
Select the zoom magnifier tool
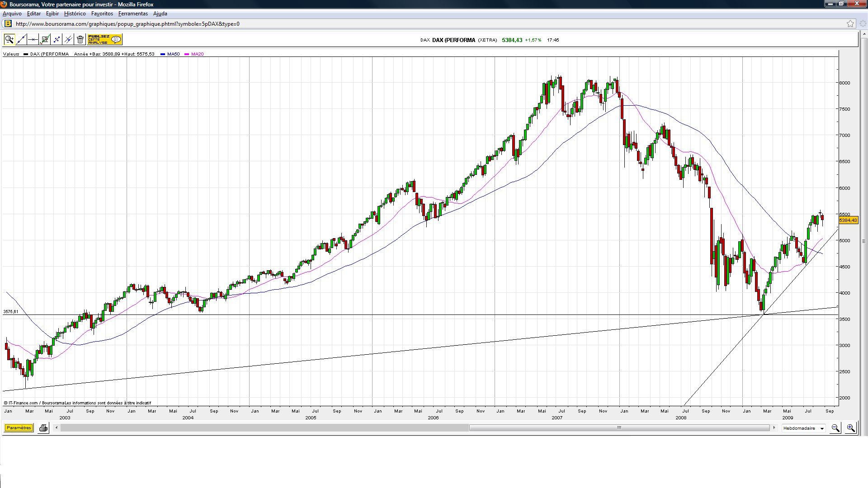9,40
